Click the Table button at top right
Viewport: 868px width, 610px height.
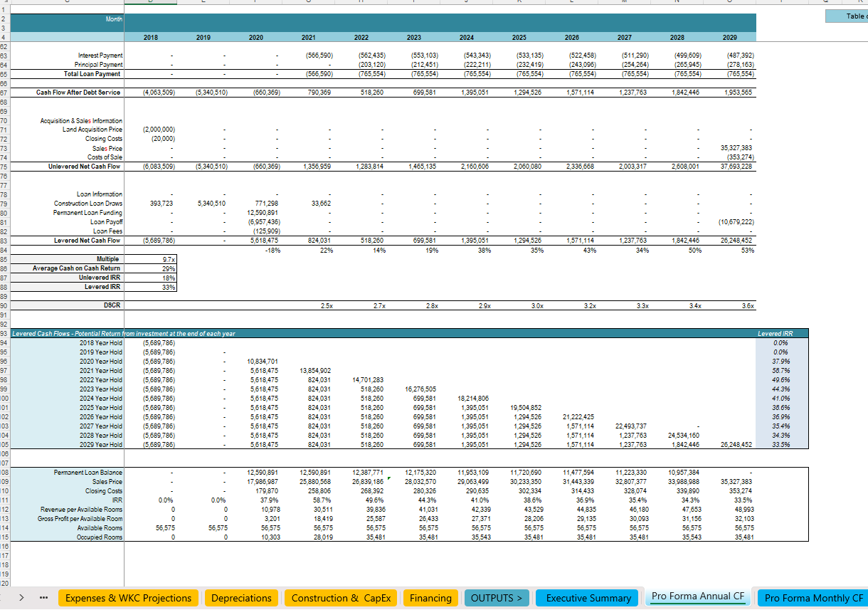(x=850, y=16)
